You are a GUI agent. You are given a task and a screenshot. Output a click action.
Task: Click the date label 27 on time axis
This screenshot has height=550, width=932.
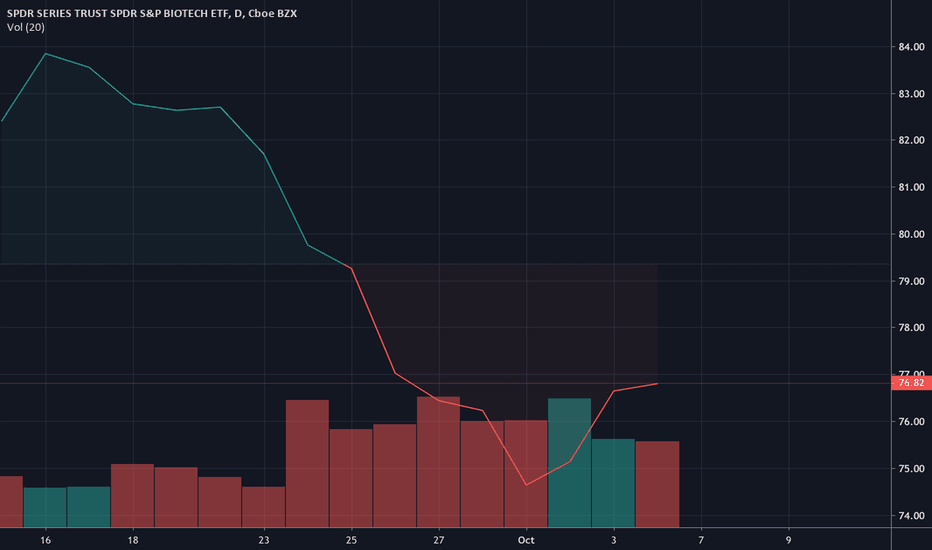[x=439, y=540]
